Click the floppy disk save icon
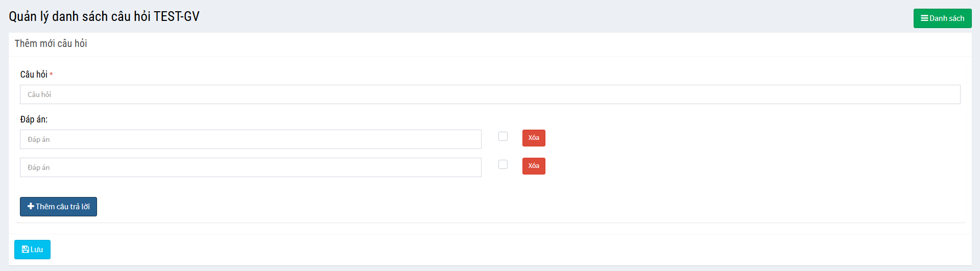Viewport: 980px width, 271px height. 26,250
